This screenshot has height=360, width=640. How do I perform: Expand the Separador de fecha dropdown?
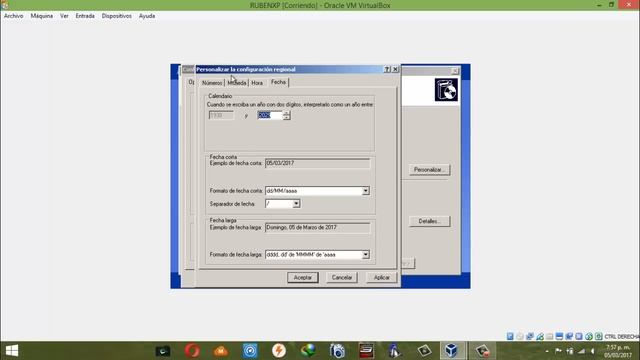coord(296,203)
